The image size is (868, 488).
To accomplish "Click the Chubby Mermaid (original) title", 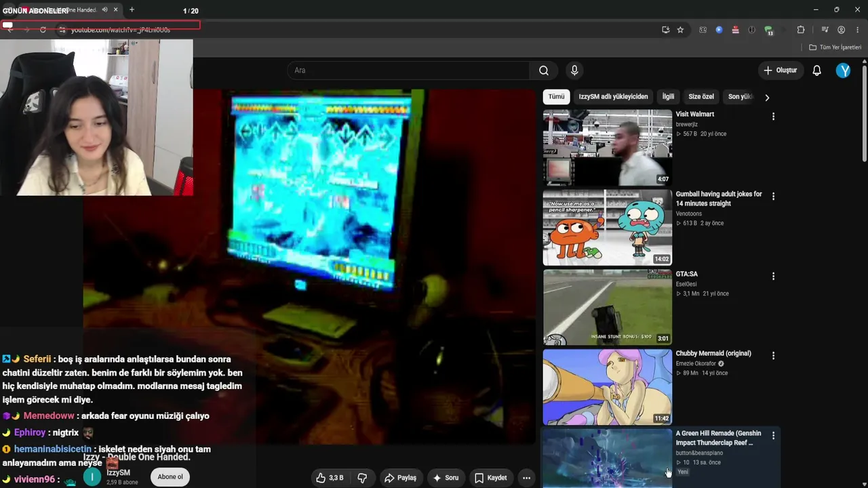I will point(713,353).
